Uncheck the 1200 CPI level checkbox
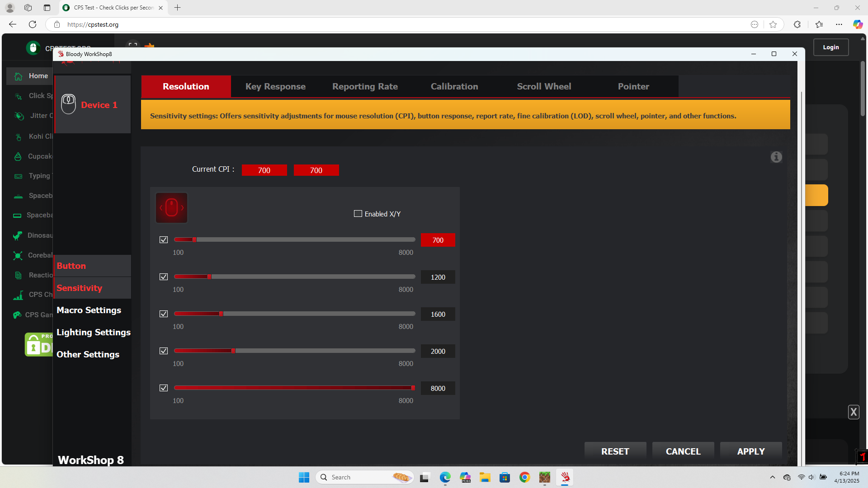Image resolution: width=868 pixels, height=488 pixels. pyautogui.click(x=164, y=277)
